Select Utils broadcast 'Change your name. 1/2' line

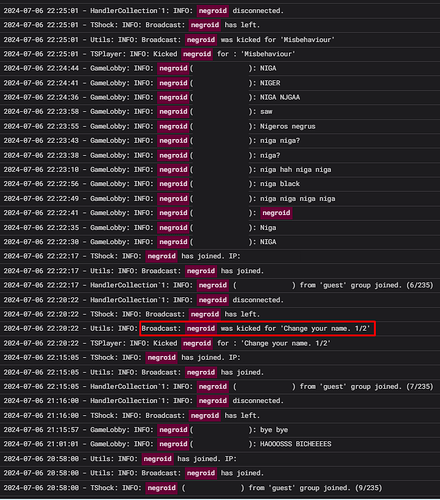pyautogui.click(x=220, y=329)
